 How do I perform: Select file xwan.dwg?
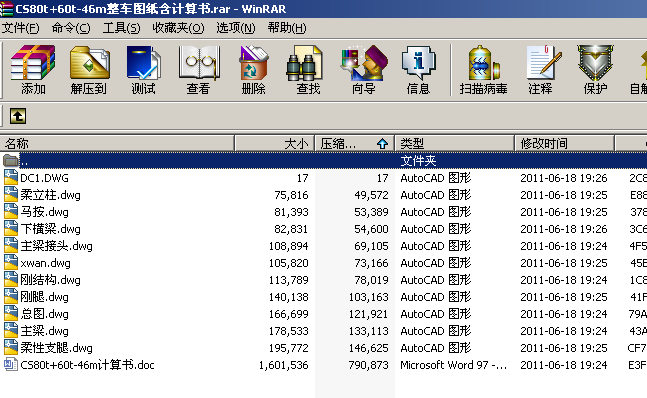pos(45,263)
